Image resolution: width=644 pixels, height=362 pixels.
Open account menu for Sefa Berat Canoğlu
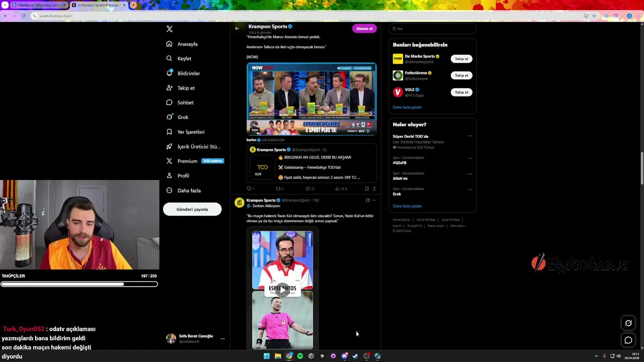pyautogui.click(x=197, y=338)
